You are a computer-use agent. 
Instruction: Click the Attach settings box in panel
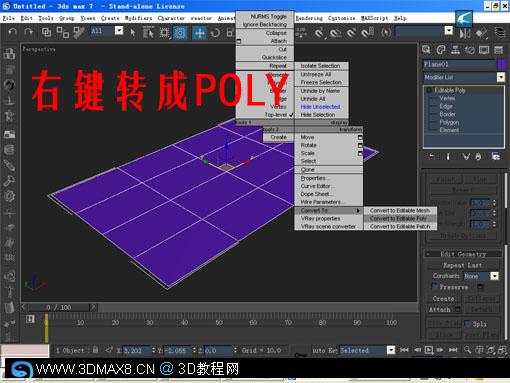458,309
